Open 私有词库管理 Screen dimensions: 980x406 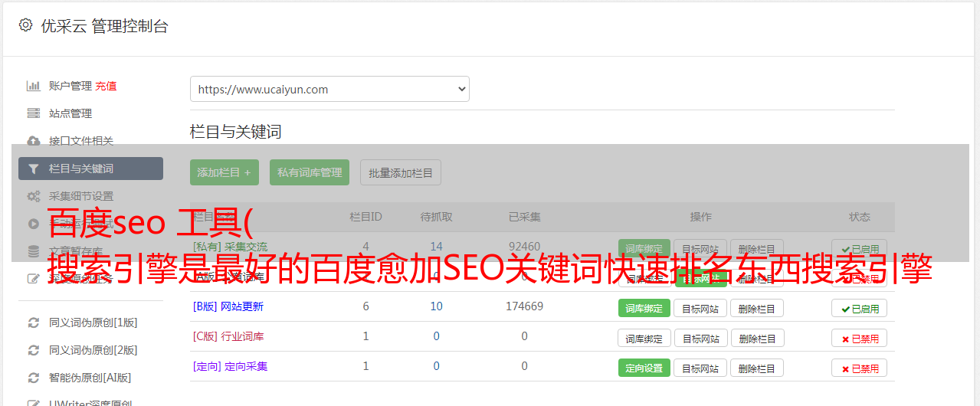click(x=310, y=172)
